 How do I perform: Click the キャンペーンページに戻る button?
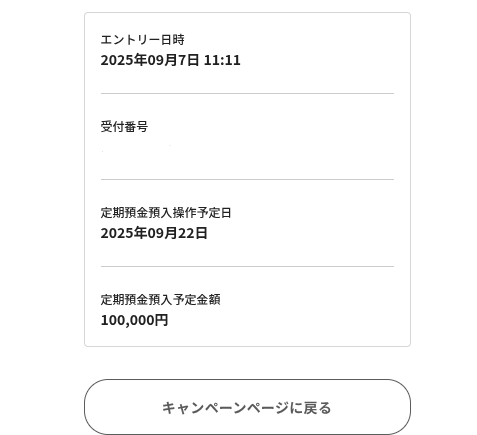pos(247,407)
